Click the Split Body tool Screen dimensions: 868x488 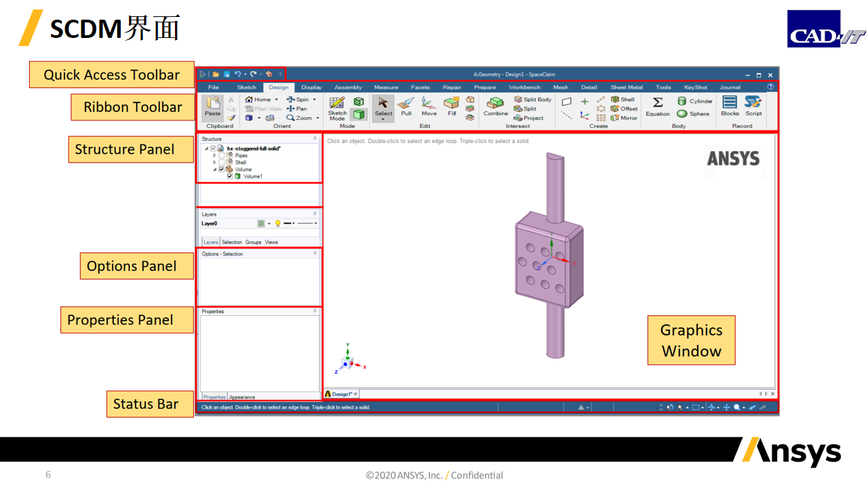point(532,100)
